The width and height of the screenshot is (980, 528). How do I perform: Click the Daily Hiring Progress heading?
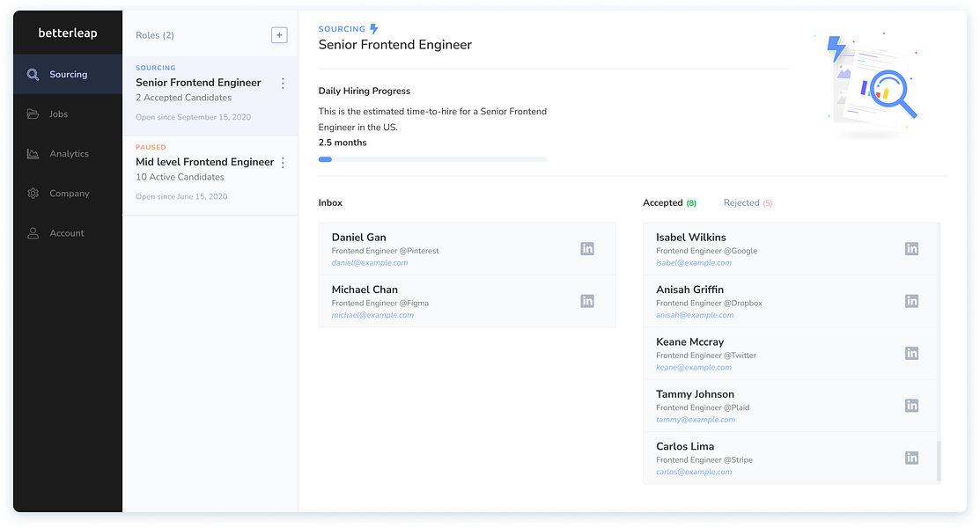point(365,92)
